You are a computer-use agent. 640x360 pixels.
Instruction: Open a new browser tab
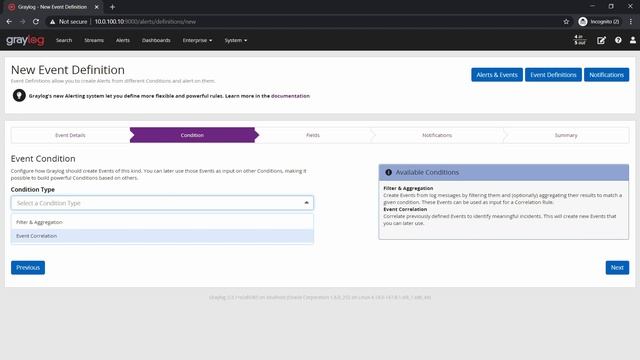[112, 7]
